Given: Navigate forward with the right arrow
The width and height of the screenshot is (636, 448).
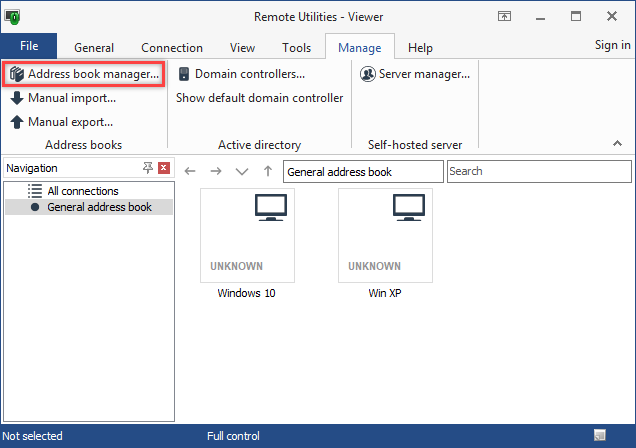Looking at the screenshot, I should pyautogui.click(x=216, y=171).
